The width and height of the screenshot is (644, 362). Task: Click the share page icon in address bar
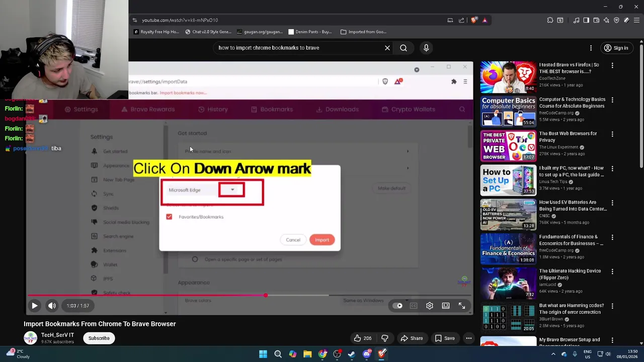461,20
